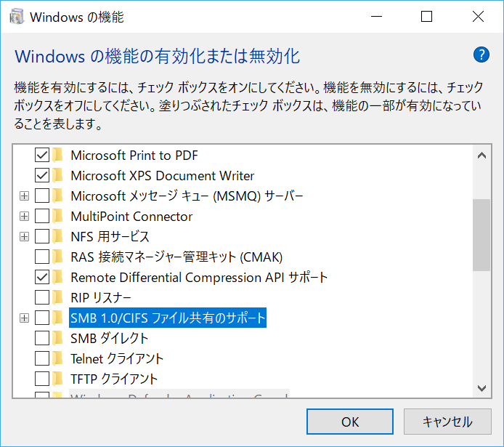Click folder icon next to SMB ダイレクト
Viewport: 504px width, 447px height.
point(57,338)
